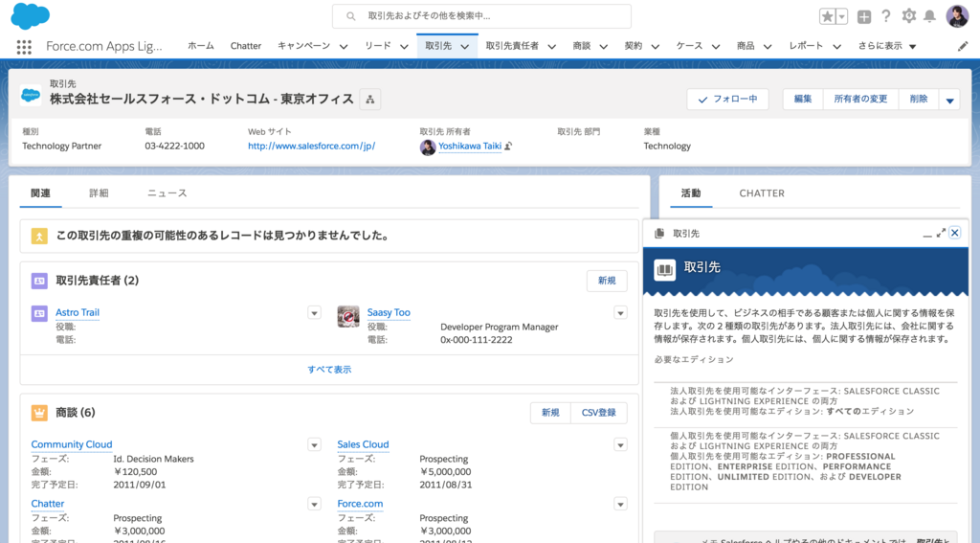Click the Astro Trail contact icon

(x=39, y=313)
